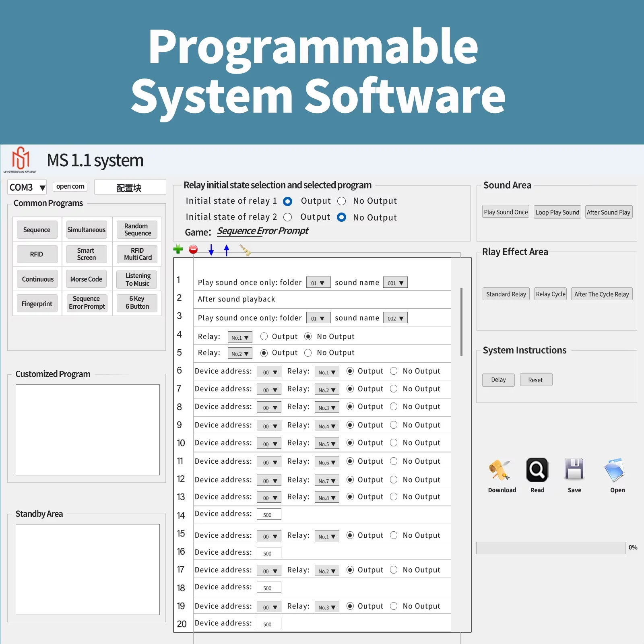The width and height of the screenshot is (644, 644).
Task: Select Output radio in row 9
Action: point(350,425)
